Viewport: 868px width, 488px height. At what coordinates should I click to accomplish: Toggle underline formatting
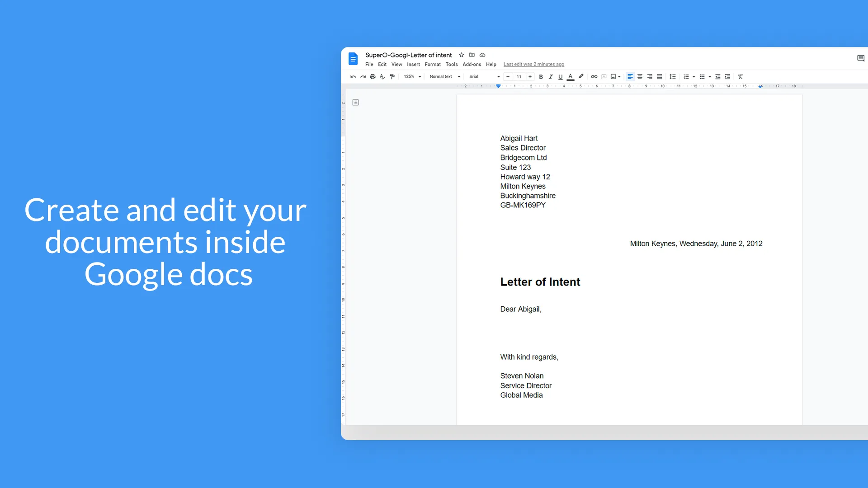point(561,77)
